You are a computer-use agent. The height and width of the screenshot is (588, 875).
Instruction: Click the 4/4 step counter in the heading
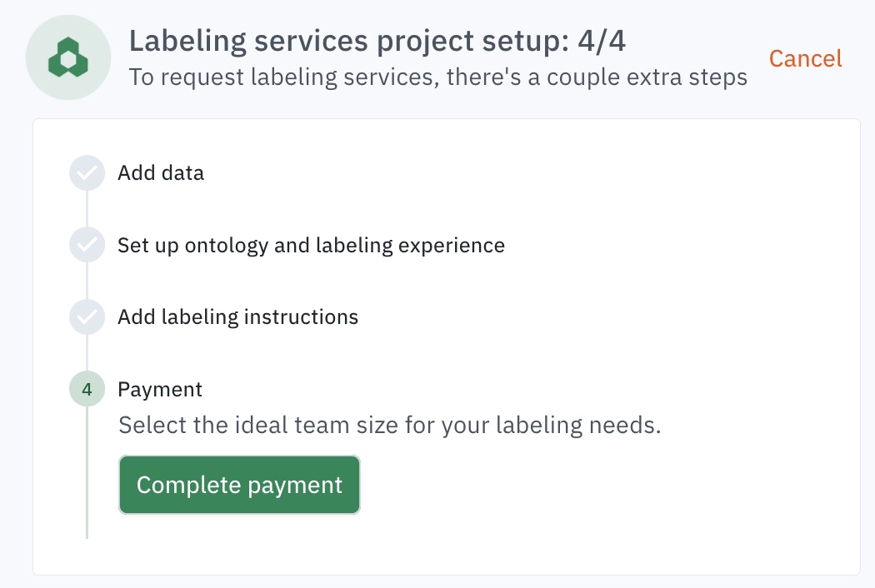(602, 42)
